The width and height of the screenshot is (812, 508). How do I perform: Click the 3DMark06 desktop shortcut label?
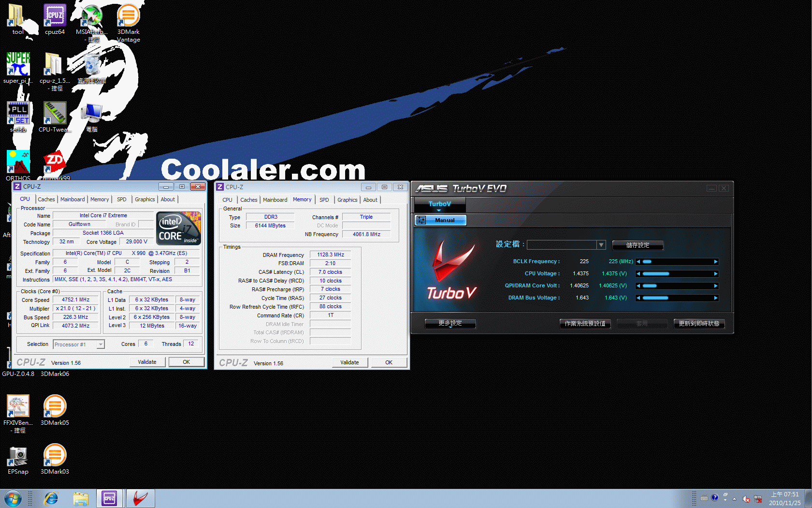pyautogui.click(x=55, y=374)
